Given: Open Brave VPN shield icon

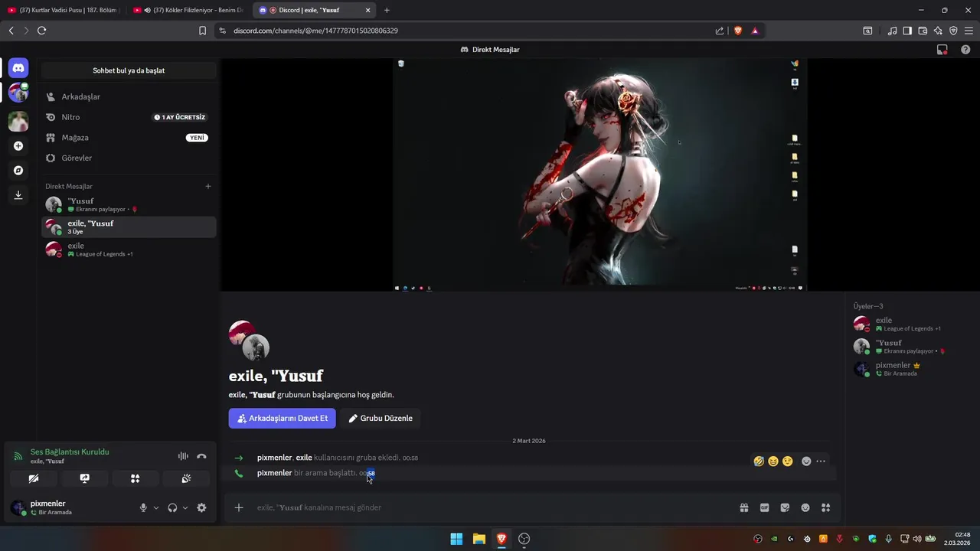Looking at the screenshot, I should click(x=953, y=31).
